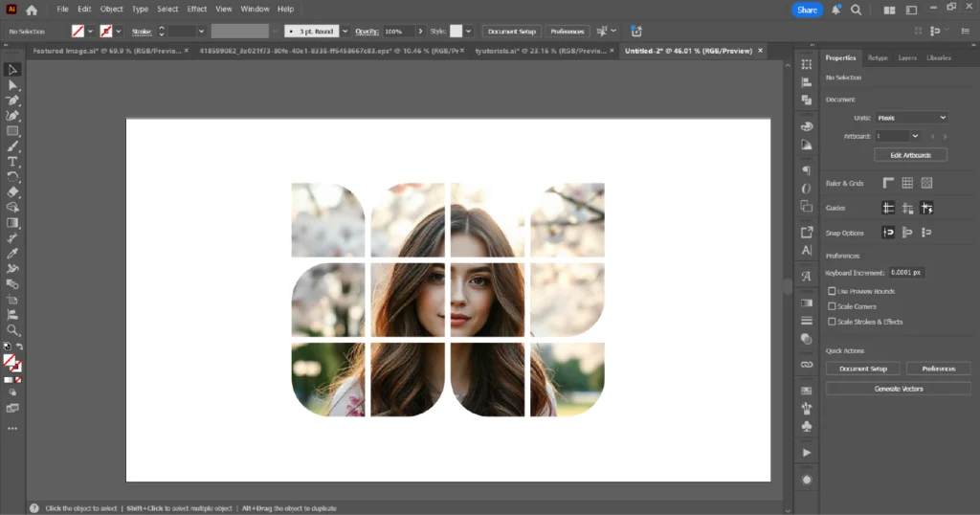Open the Align panel icon

point(807,82)
